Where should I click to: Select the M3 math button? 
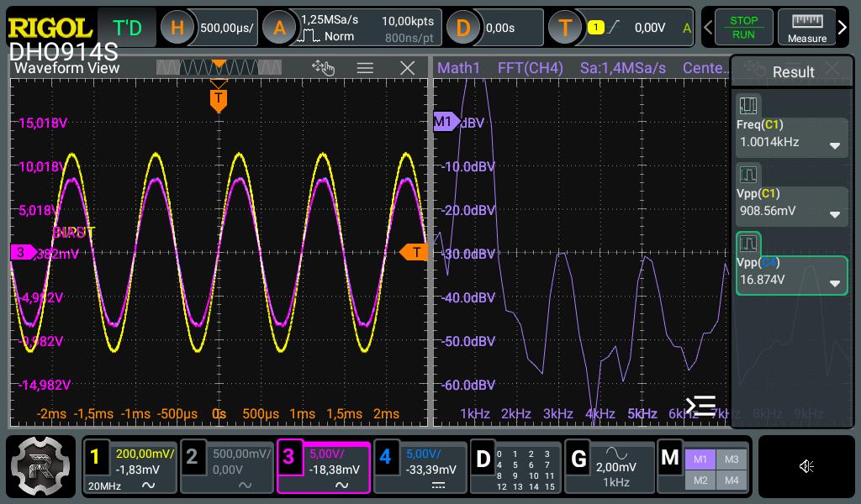[732, 459]
